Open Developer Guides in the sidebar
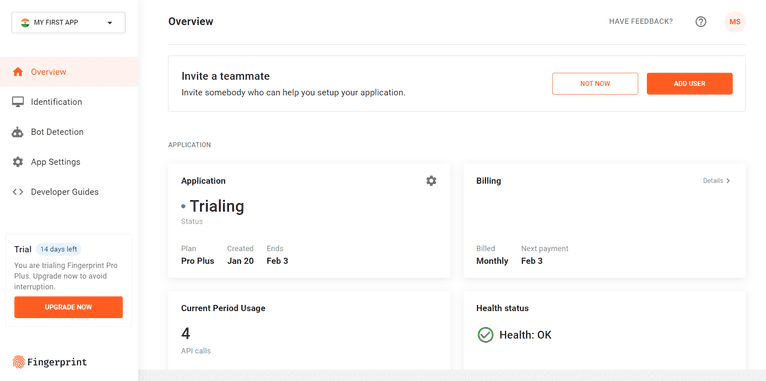Image resolution: width=766 pixels, height=381 pixels. pyautogui.click(x=69, y=192)
